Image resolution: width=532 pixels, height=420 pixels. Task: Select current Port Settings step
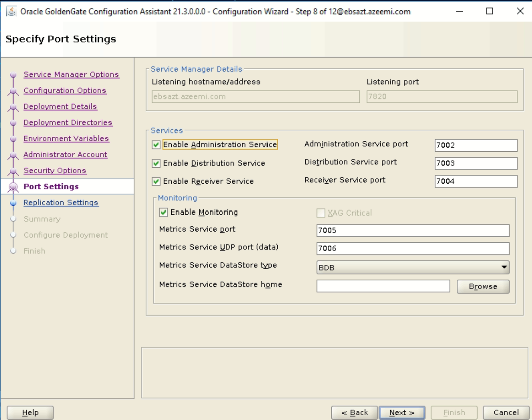[51, 187]
